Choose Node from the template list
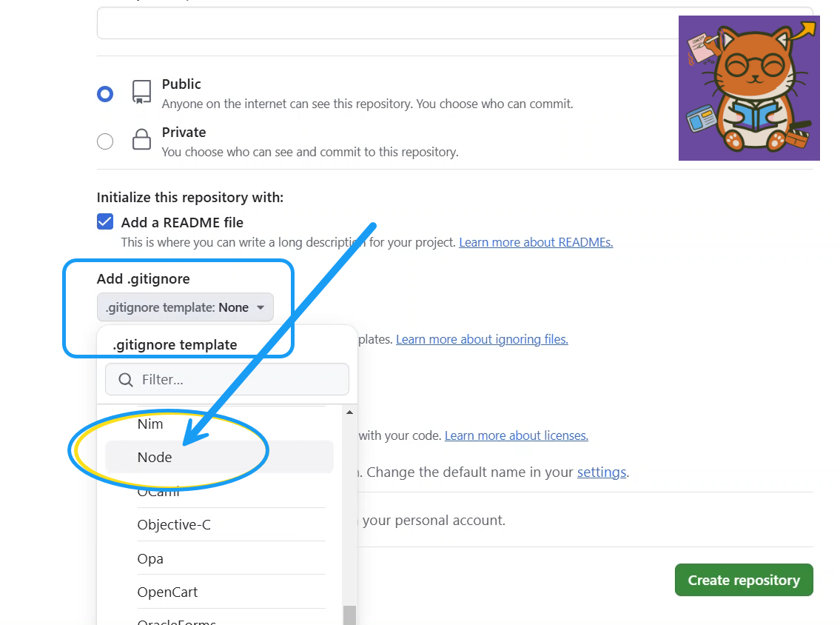 click(x=155, y=458)
